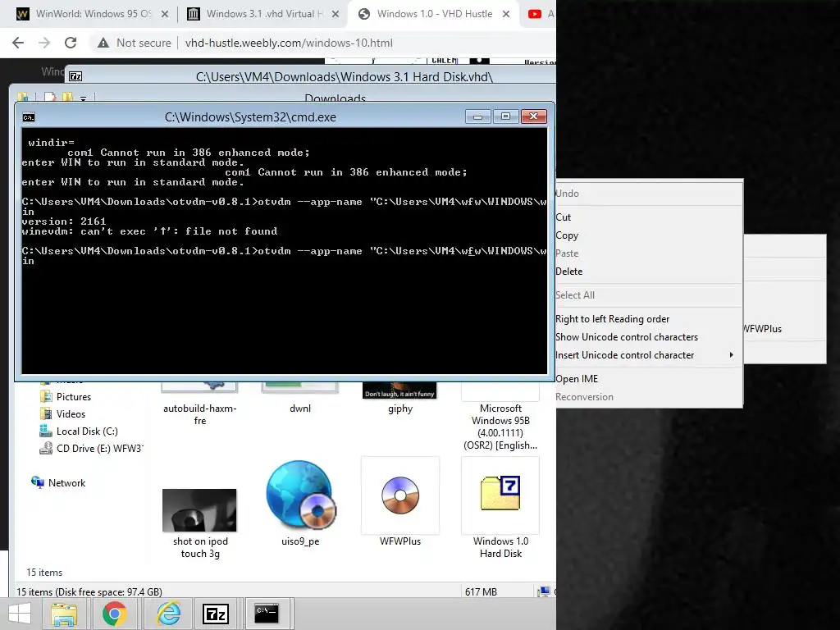Open the WFWPlus disc image icon
Screen dimensions: 840x630
(400, 495)
